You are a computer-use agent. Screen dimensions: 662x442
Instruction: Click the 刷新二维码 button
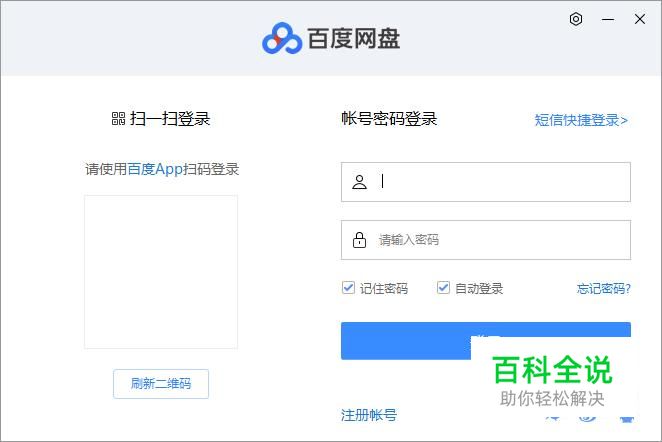(x=161, y=384)
